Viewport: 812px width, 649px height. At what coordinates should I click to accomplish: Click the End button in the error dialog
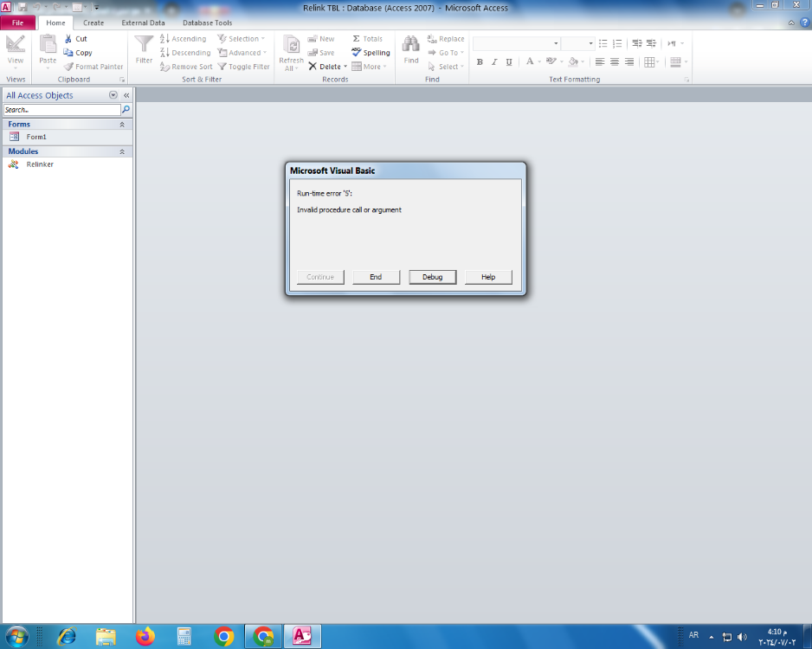coord(376,277)
